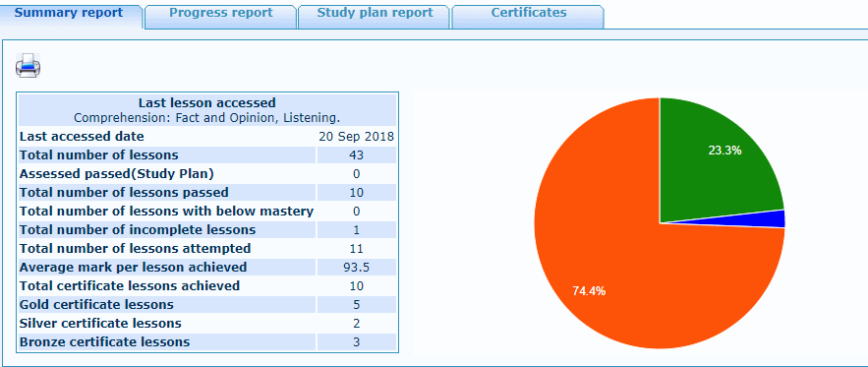The width and height of the screenshot is (868, 367).
Task: Select the Total number of lessons row
Action: click(207, 155)
